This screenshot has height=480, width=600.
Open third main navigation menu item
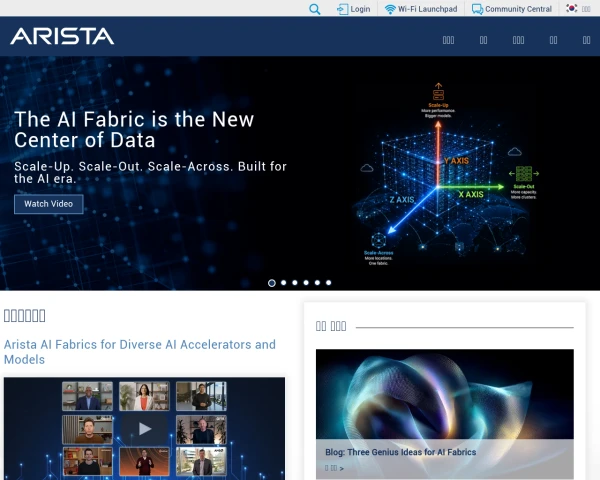click(518, 40)
